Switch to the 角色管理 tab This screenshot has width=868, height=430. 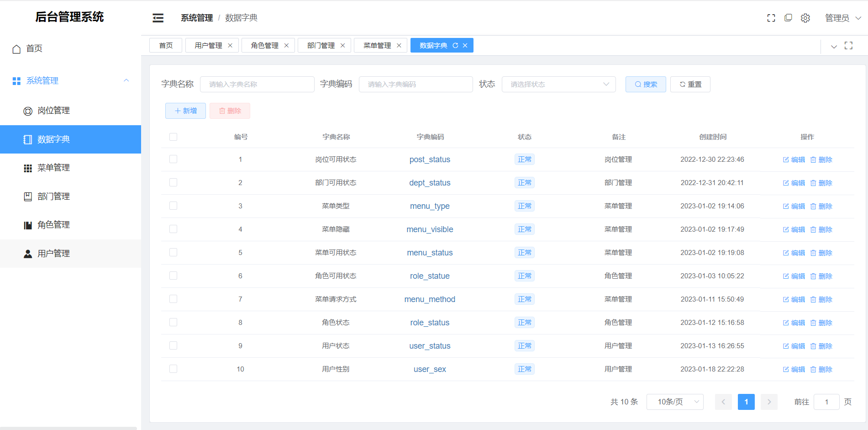click(265, 45)
